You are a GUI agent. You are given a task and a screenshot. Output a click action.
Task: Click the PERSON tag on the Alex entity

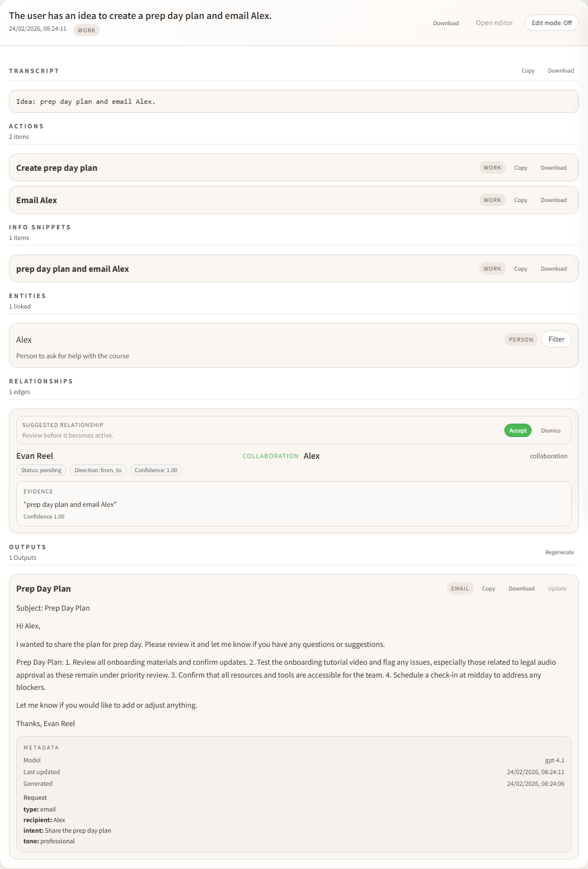[520, 339]
